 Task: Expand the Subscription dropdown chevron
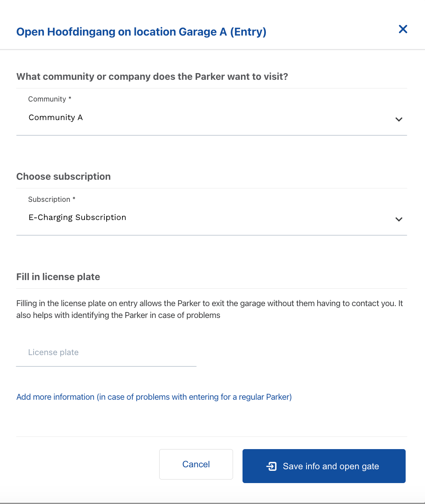coord(399,219)
